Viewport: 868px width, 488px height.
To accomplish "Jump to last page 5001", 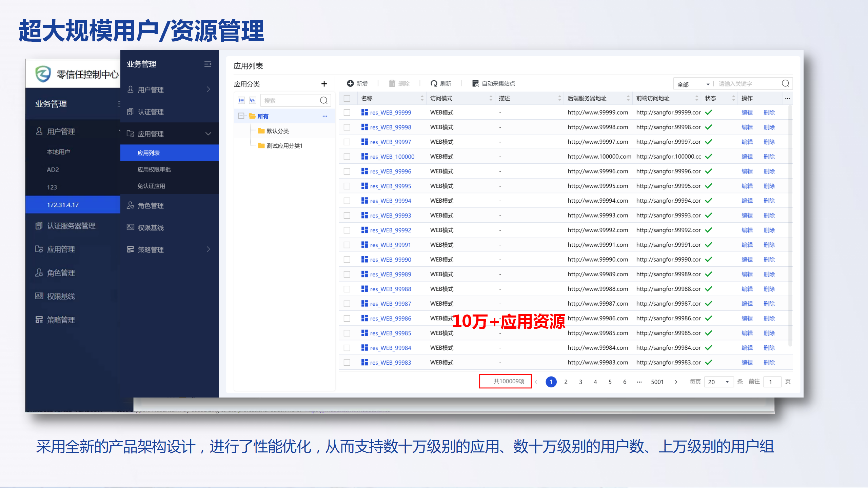I will [657, 382].
